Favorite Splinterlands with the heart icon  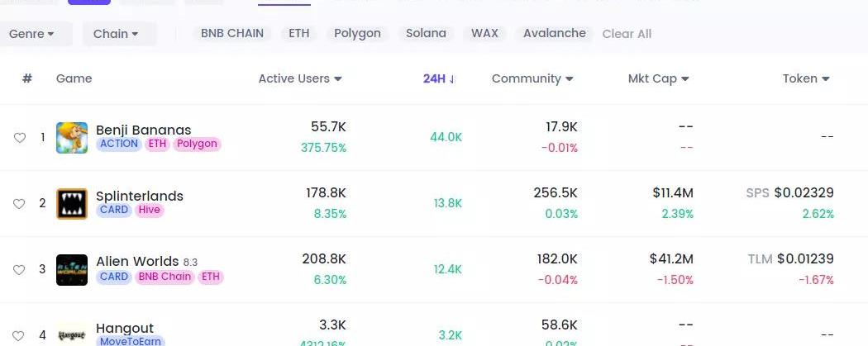[x=20, y=203]
